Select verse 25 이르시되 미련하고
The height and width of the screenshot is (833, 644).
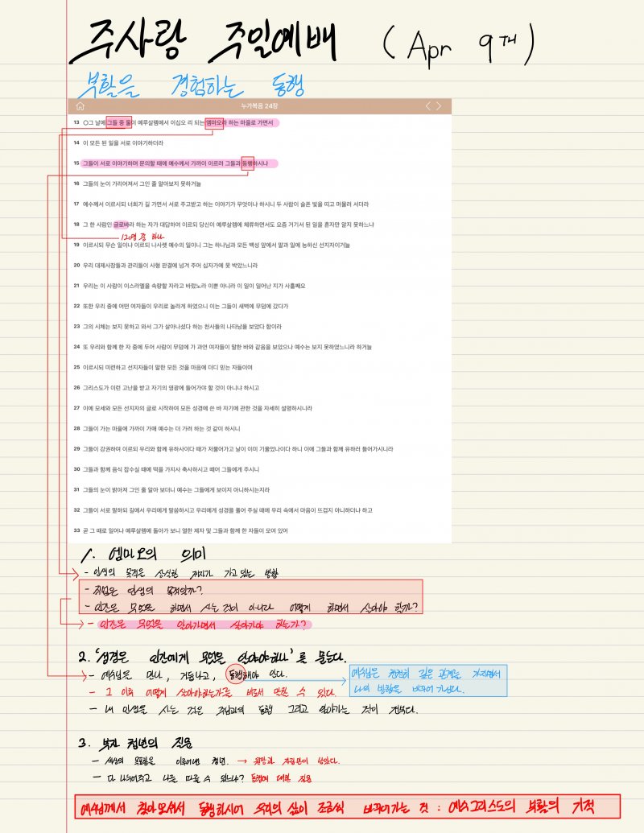point(163,367)
